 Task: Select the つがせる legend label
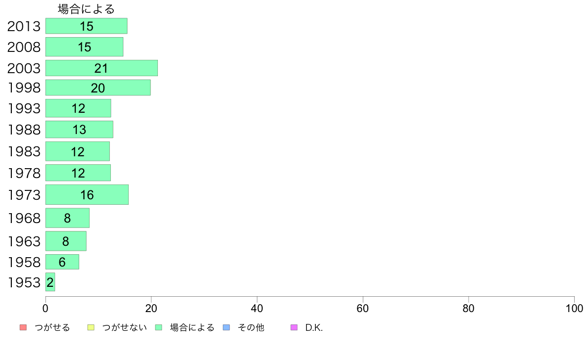(x=52, y=327)
